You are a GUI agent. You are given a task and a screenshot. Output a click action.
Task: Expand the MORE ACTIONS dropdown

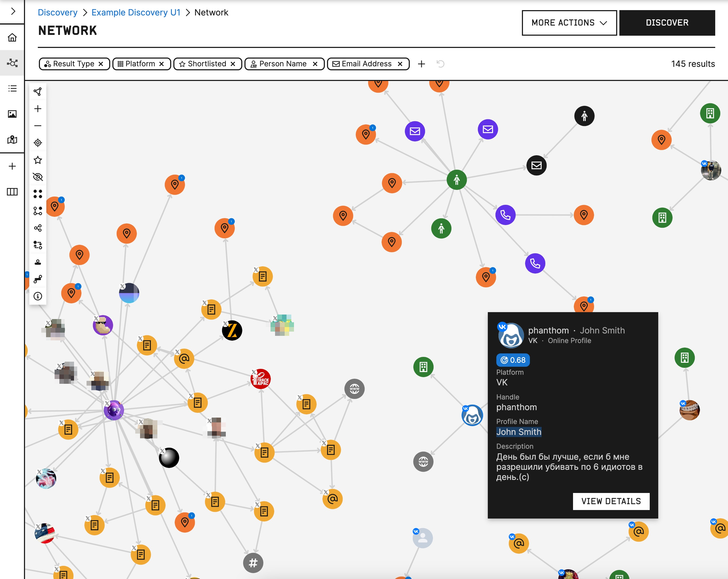click(x=569, y=23)
